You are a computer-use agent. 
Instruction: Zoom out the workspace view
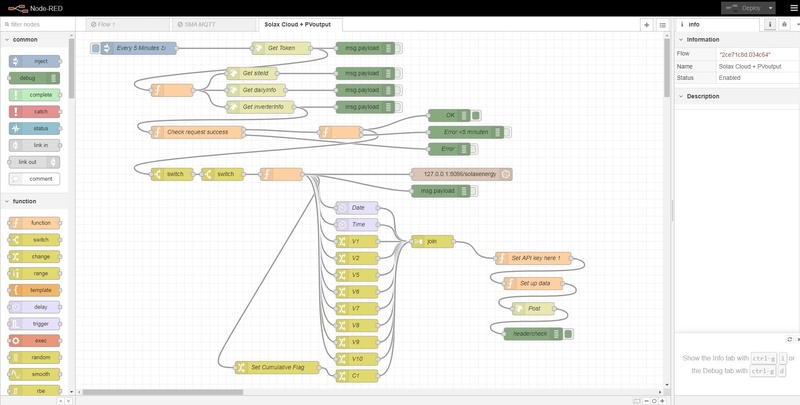[x=646, y=401]
